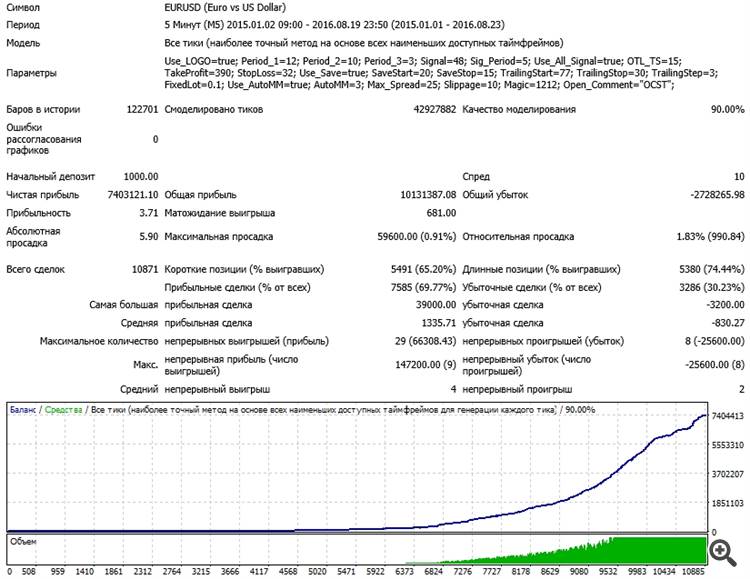Click the Средства legend label in chart
The image size is (750, 579).
(x=63, y=410)
